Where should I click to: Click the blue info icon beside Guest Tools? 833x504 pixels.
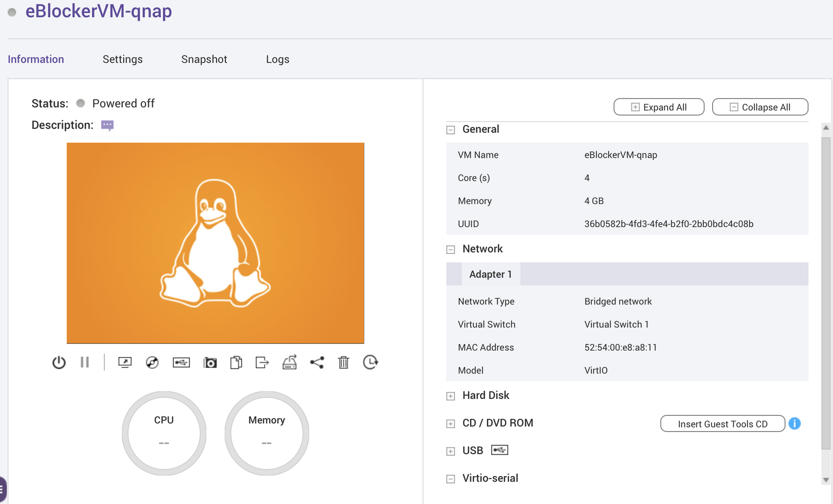(795, 423)
